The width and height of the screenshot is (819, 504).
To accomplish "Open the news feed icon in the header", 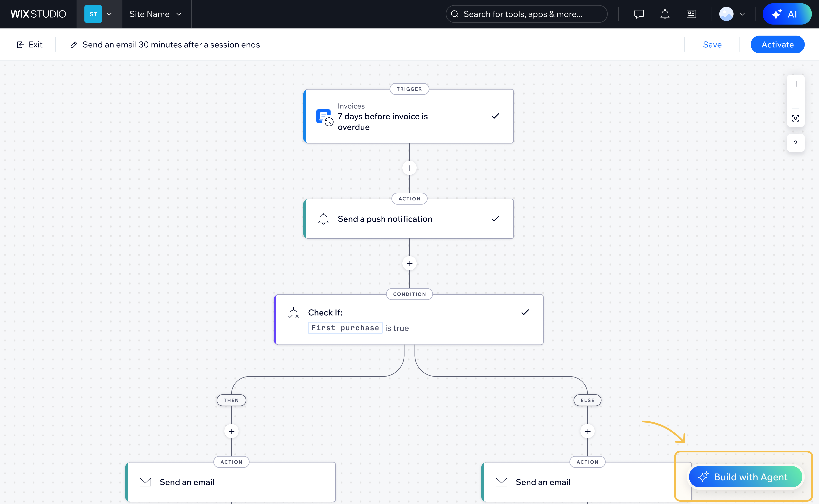I will [691, 14].
